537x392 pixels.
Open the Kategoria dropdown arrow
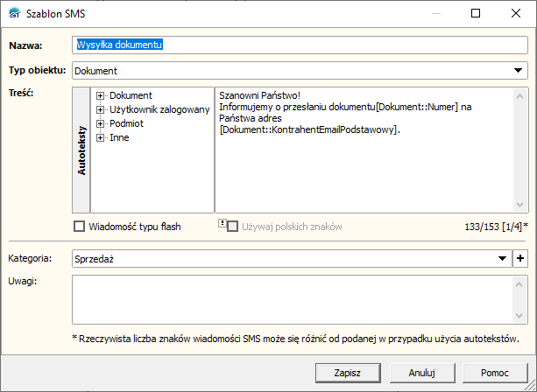(503, 258)
